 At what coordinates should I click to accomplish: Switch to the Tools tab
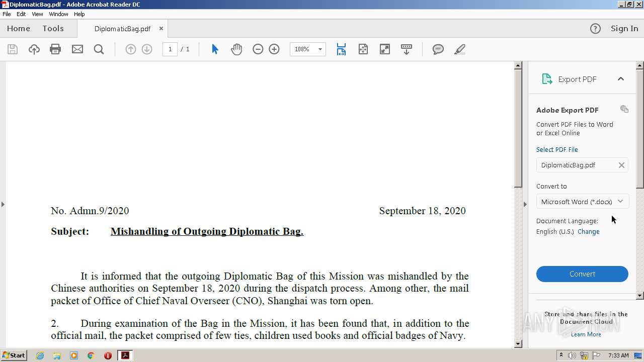53,29
